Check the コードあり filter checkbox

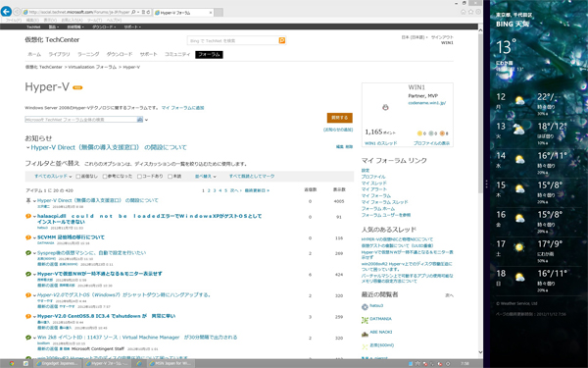[139, 176]
